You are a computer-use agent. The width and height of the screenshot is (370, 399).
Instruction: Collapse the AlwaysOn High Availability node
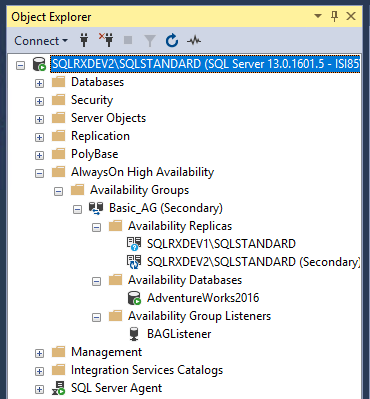coord(39,173)
